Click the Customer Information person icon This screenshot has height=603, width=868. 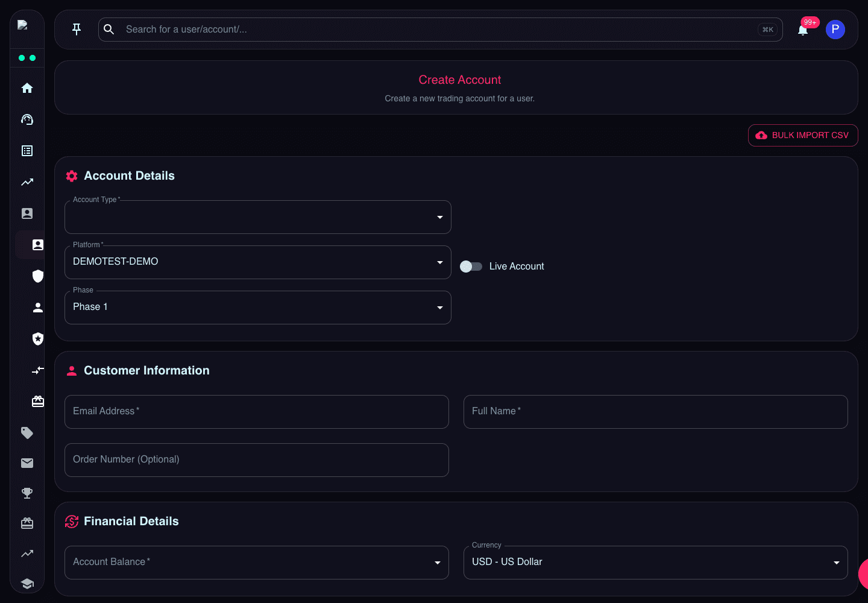(72, 371)
